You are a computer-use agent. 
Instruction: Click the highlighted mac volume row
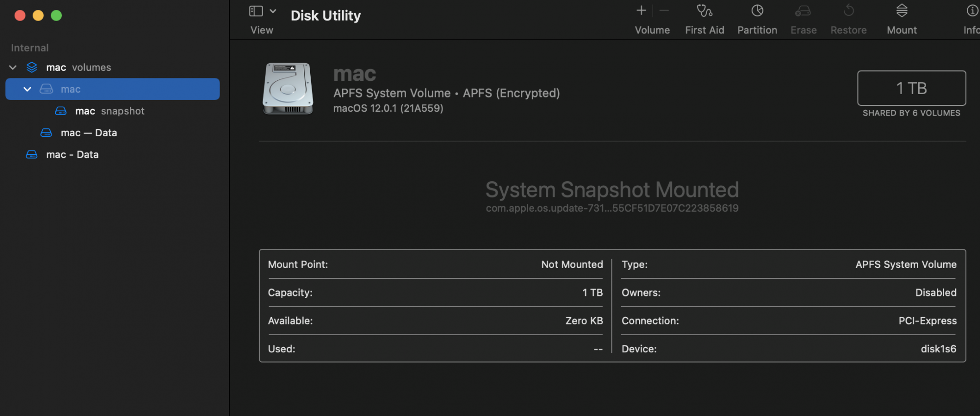113,89
